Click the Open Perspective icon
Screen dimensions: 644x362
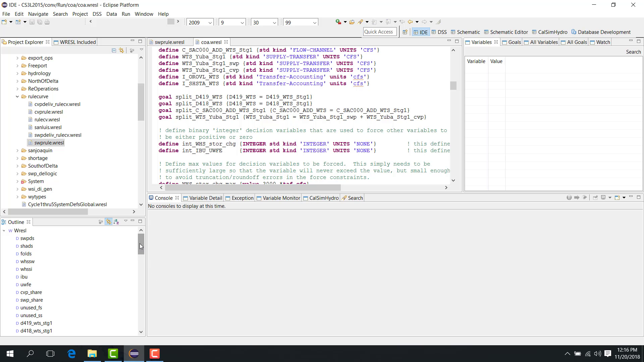[405, 32]
